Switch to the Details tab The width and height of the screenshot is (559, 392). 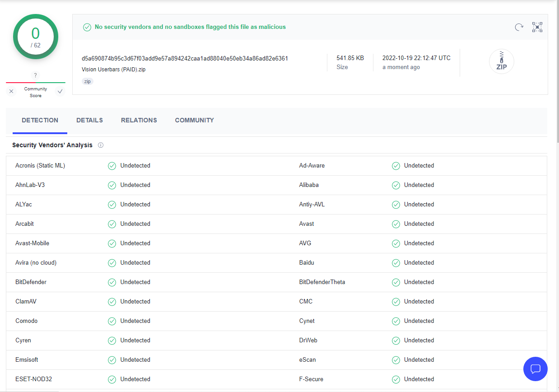tap(89, 120)
